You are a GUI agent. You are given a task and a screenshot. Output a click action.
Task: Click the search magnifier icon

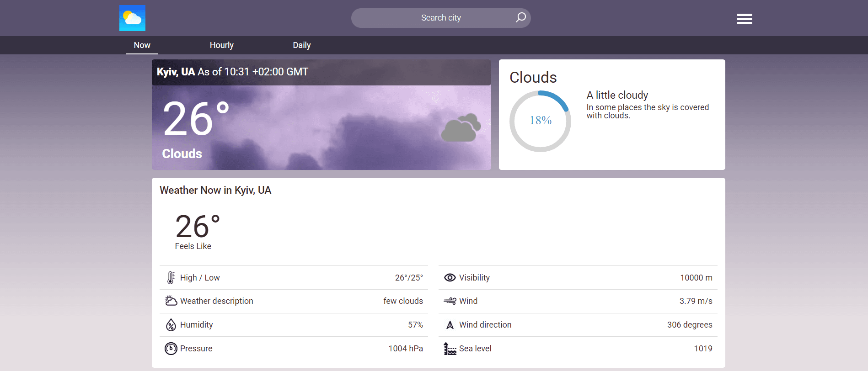[520, 18]
